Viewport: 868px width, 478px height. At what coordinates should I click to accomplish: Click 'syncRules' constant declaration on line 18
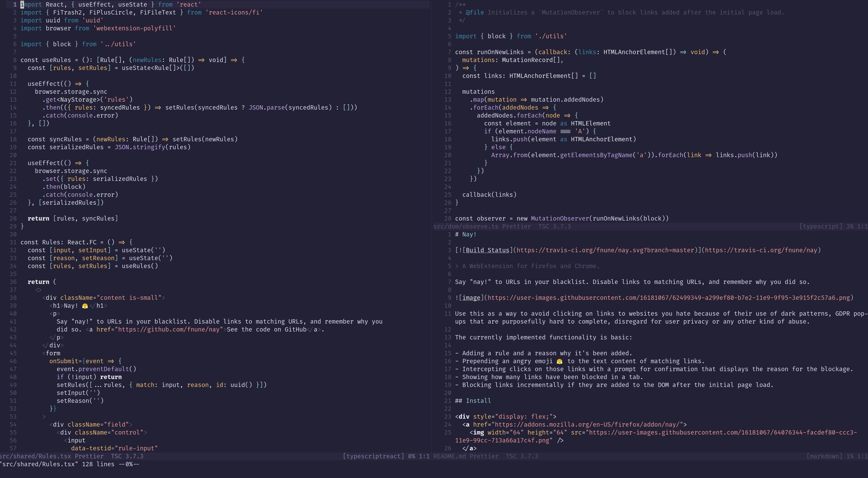click(65, 139)
